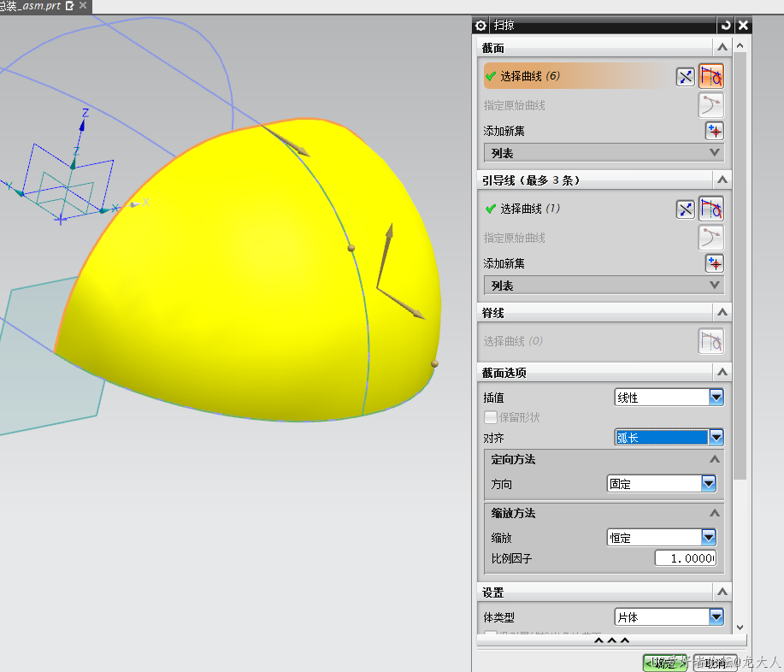
Task: Open the 对齐 dropdown showing 弧长
Action: point(669,438)
